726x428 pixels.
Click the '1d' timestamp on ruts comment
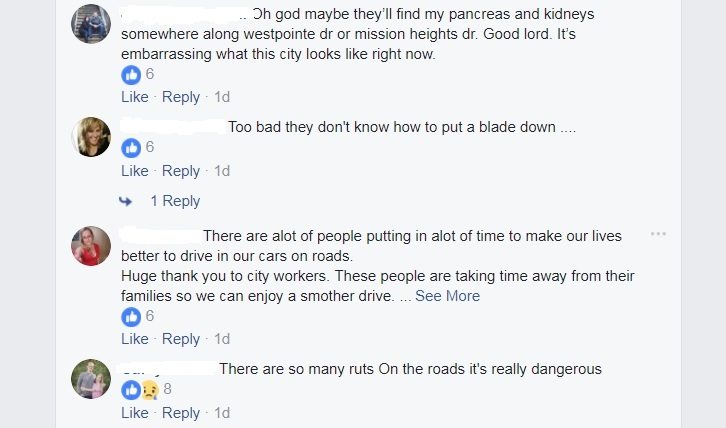(x=222, y=413)
